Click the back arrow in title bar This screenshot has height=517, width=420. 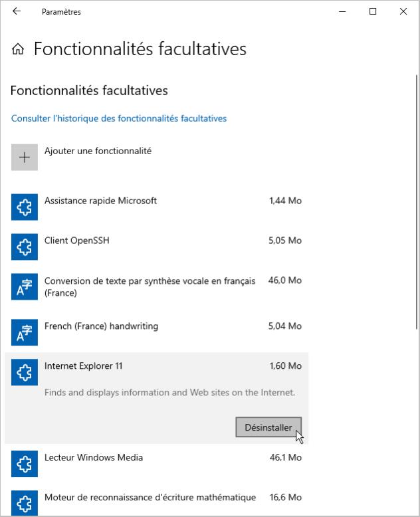(17, 11)
